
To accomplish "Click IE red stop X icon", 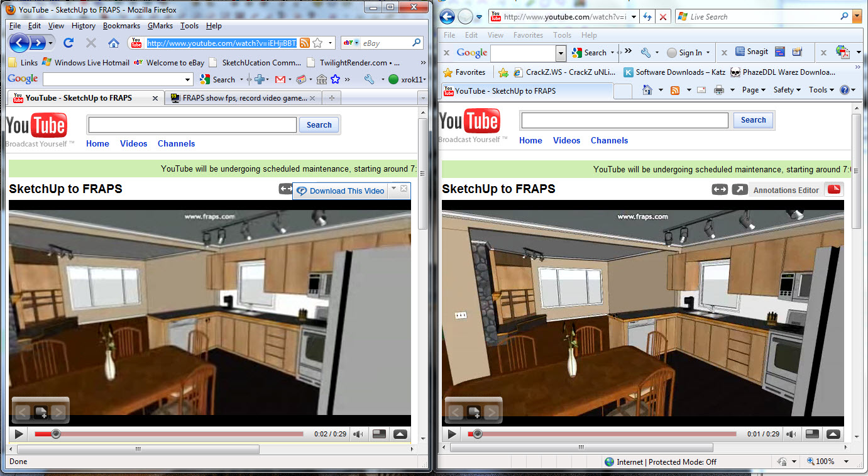I will [664, 17].
